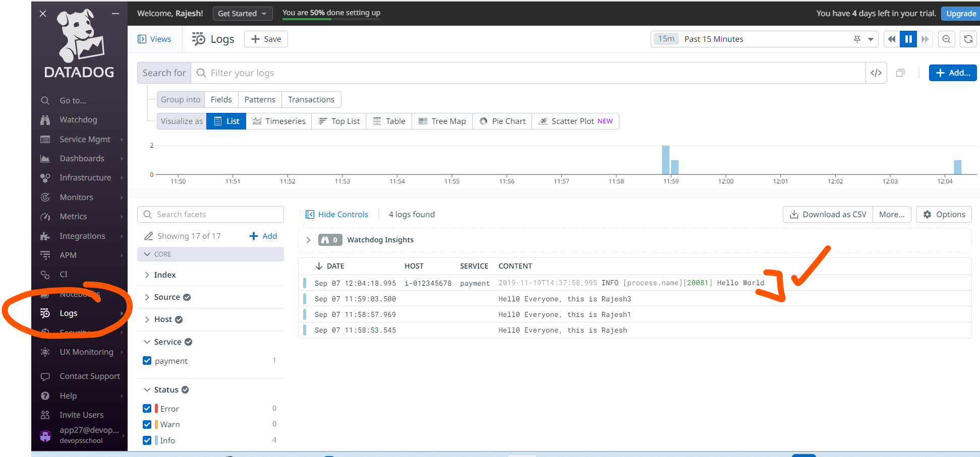This screenshot has width=980, height=457.
Task: Click the Hide Controls link
Action: coord(337,215)
